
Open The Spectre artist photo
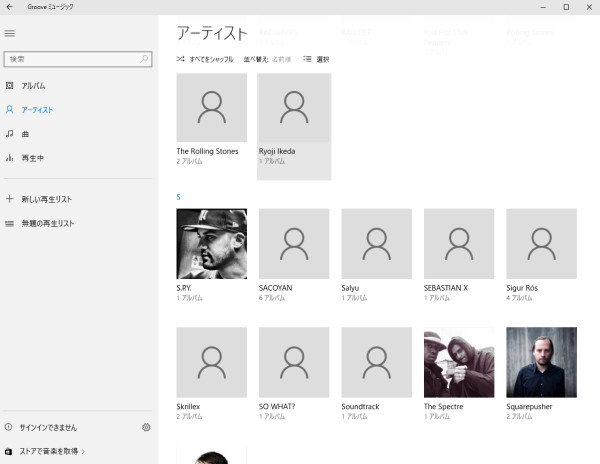coord(459,362)
